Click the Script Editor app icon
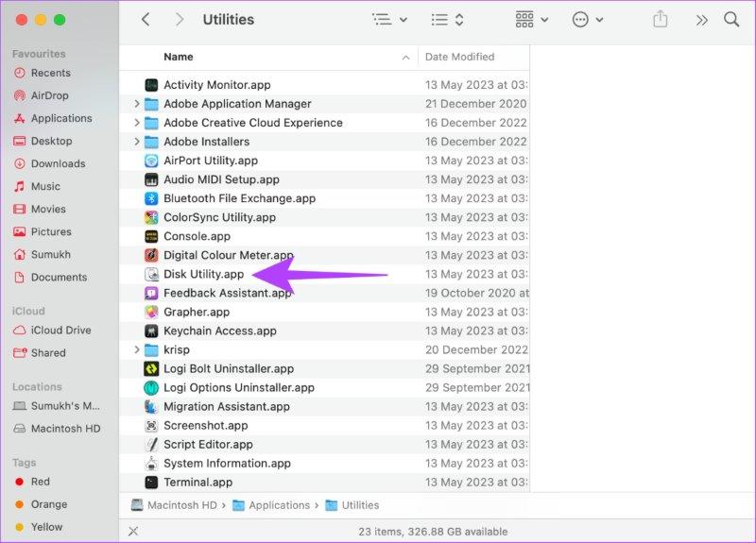The height and width of the screenshot is (543, 756). [151, 445]
